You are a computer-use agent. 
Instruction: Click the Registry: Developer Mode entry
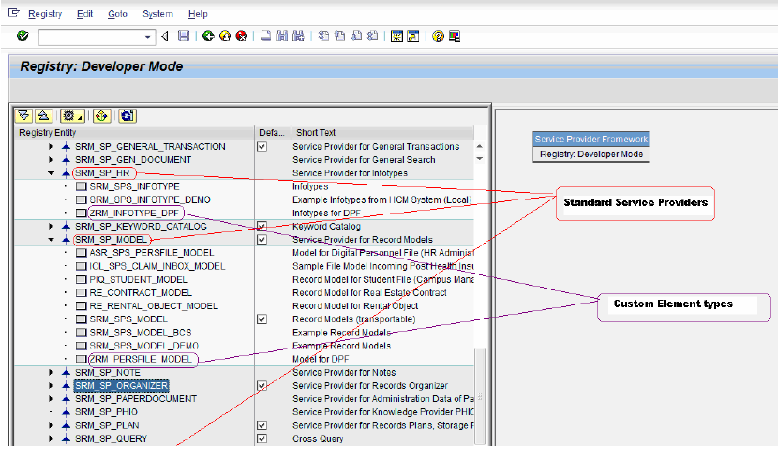(x=591, y=154)
